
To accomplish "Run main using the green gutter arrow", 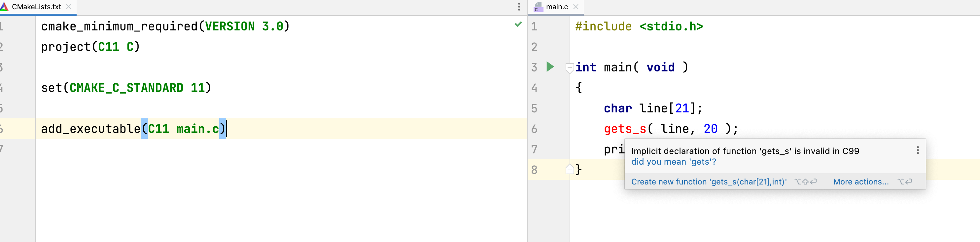I will [550, 67].
